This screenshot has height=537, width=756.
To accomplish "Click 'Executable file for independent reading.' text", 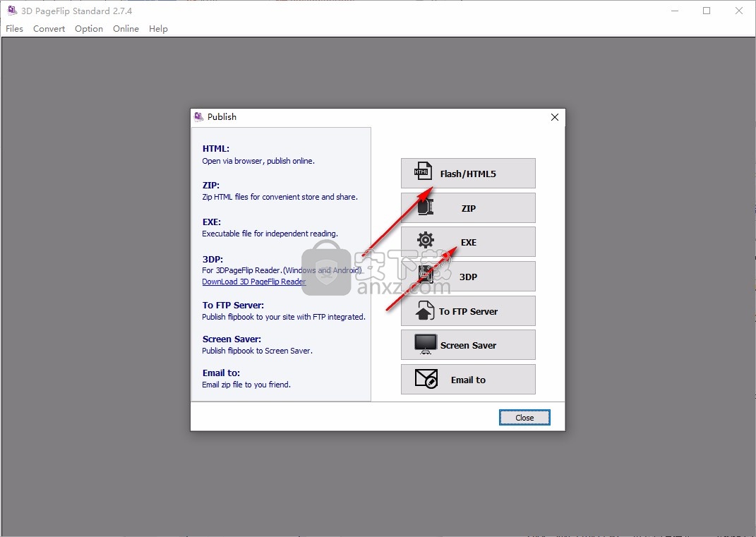I will tap(270, 234).
